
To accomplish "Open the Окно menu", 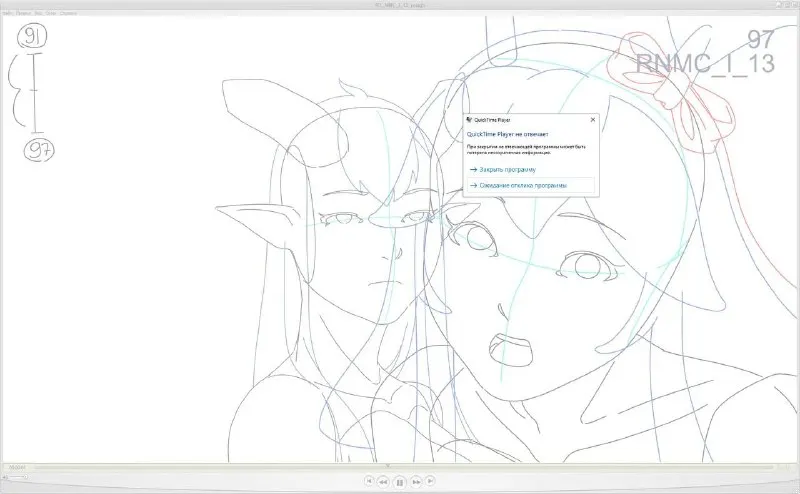I will [51, 13].
